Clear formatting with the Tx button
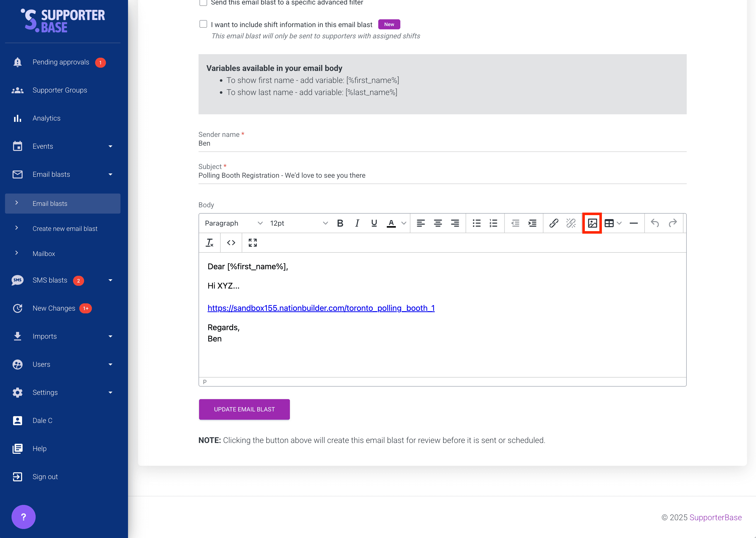Viewport: 756px width, 538px height. tap(210, 242)
